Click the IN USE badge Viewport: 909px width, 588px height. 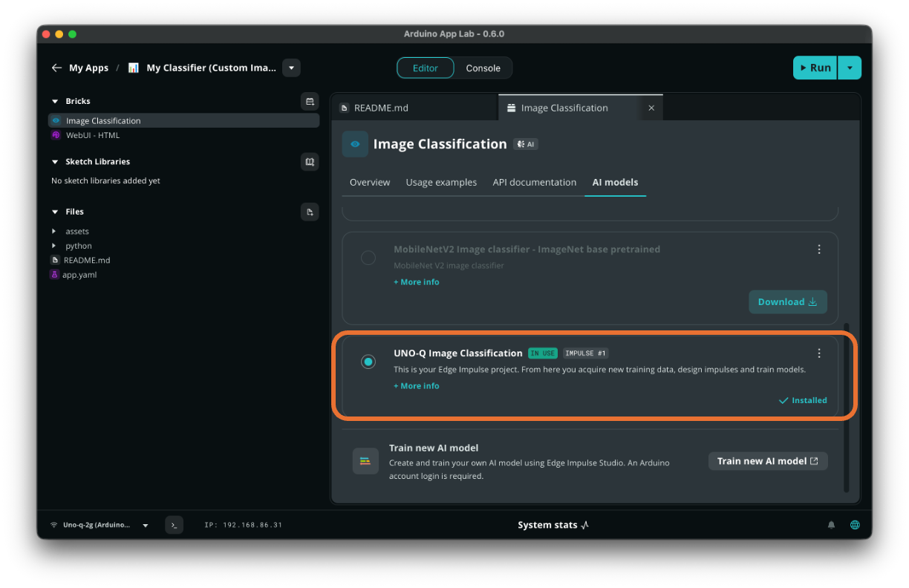pyautogui.click(x=542, y=353)
